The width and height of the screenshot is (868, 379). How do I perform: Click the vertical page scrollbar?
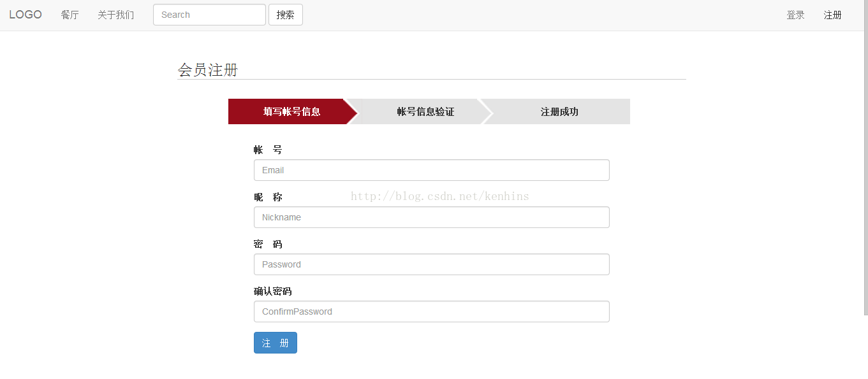865,157
